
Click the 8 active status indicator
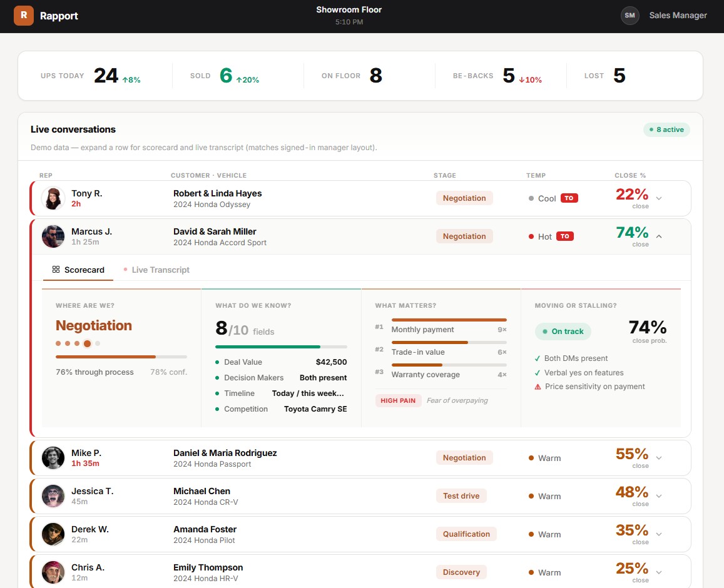coord(666,129)
